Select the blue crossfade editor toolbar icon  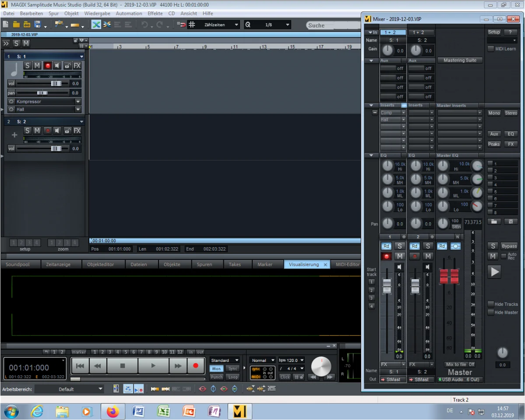(96, 24)
